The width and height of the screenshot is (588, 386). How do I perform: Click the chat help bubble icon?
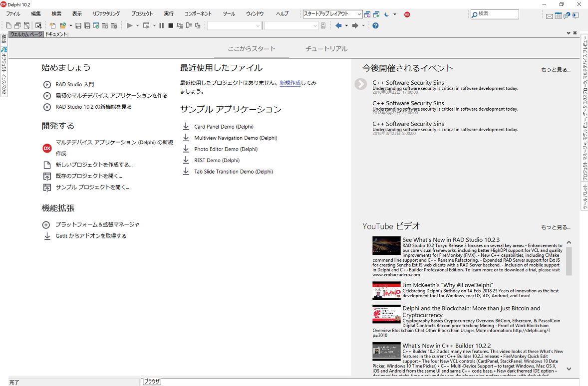(567, 15)
